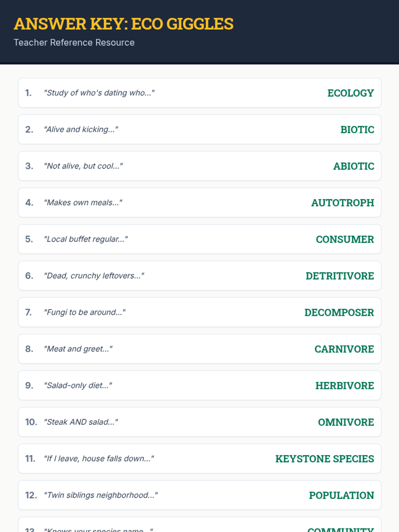The image size is (399, 532).
Task: Click the partially visible COMMUNITY answer
Action: pos(340,529)
